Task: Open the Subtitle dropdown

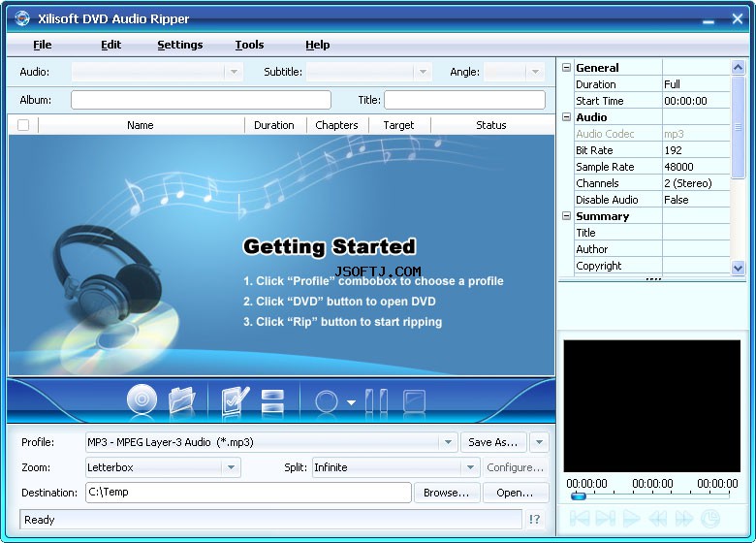Action: pos(423,72)
